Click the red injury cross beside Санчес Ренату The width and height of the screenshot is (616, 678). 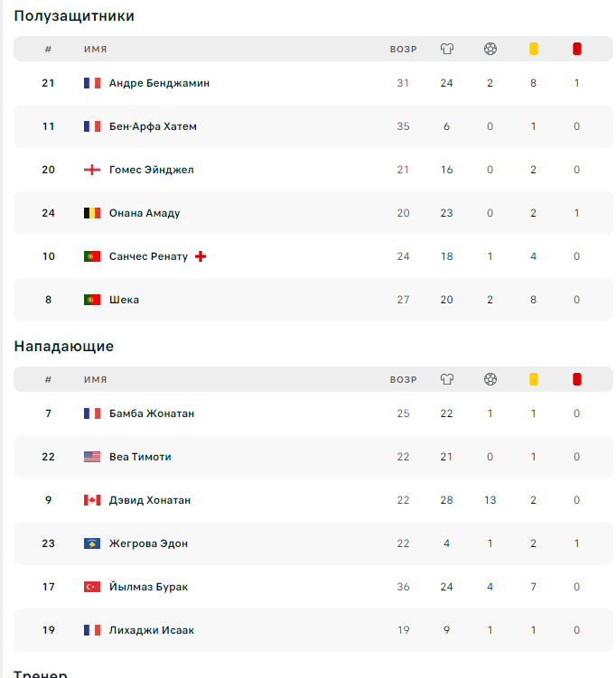tap(201, 256)
